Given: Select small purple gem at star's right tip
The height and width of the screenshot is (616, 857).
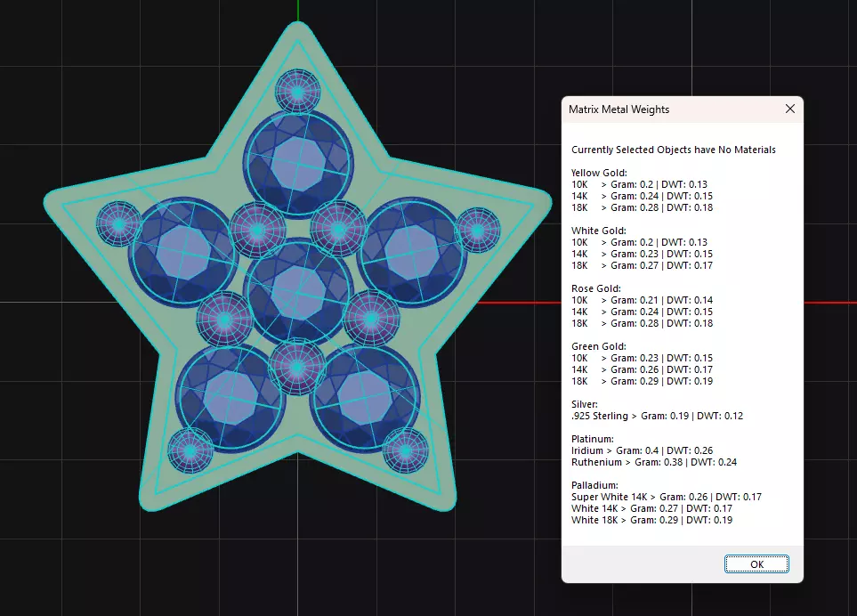Looking at the screenshot, I should click(x=478, y=231).
